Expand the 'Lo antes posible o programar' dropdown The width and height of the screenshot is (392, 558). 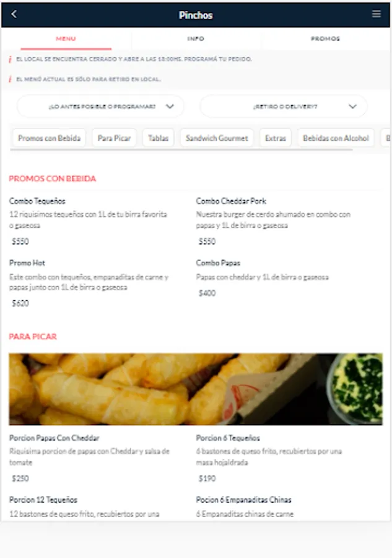coord(100,107)
